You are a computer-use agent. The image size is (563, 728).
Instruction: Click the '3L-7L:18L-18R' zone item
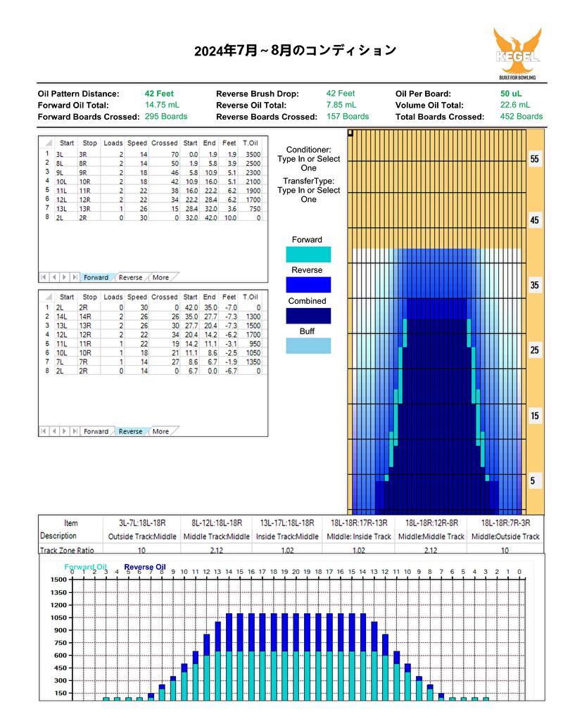tap(142, 523)
